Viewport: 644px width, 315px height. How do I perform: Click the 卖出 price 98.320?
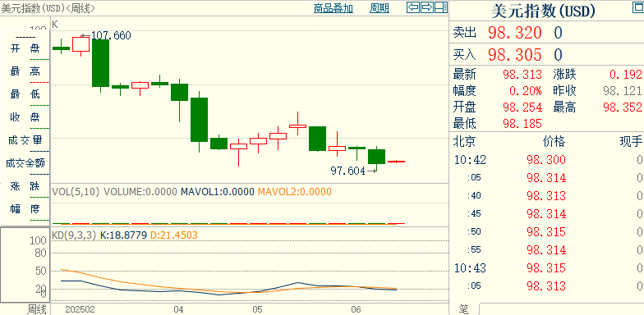click(514, 33)
